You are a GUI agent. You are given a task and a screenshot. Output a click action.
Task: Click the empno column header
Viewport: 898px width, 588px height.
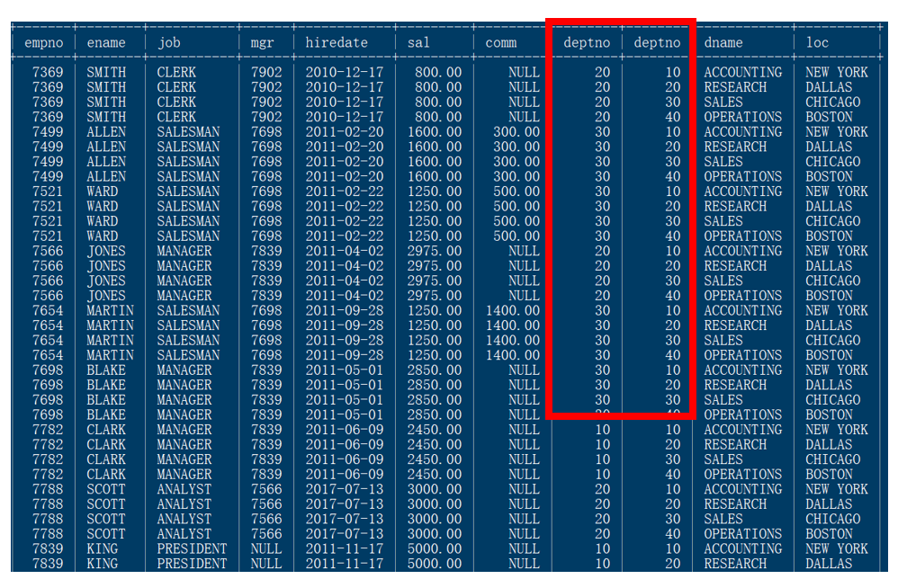pos(43,43)
